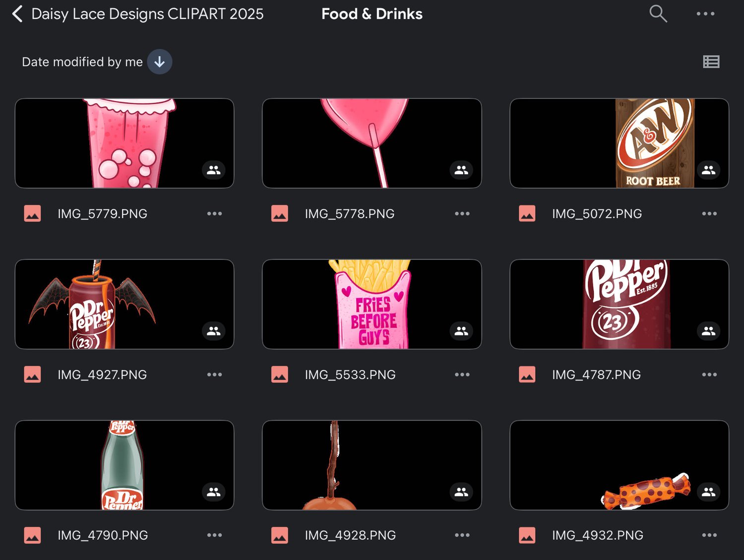
Task: Click the image file icon beside IMG_4928.PNG
Action: (280, 535)
